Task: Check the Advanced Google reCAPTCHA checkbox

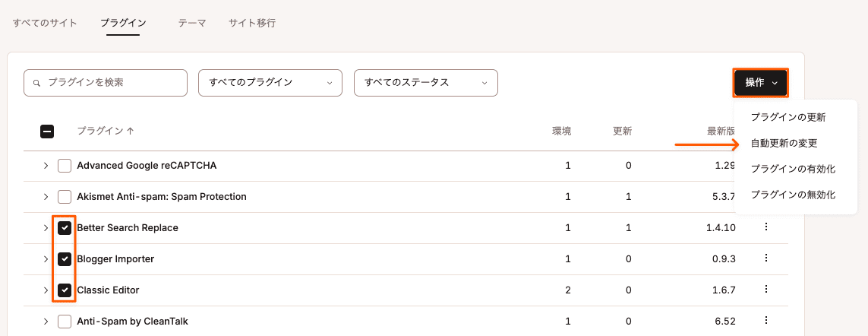Action: [x=65, y=166]
